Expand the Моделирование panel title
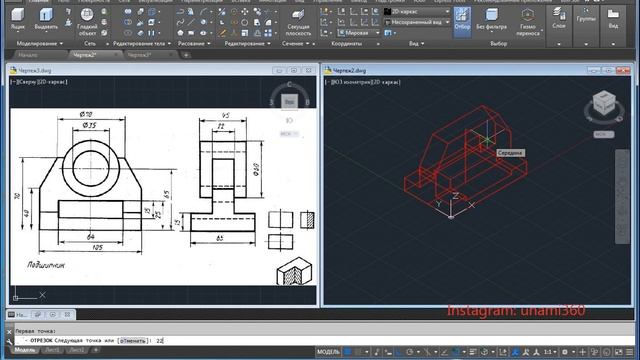Screen dimensions: 640x360 [x=40, y=43]
